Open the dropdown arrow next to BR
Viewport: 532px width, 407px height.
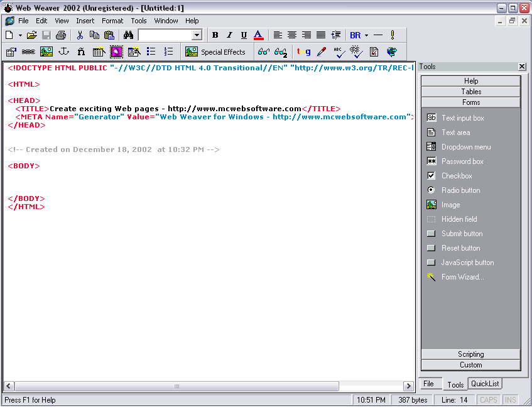[366, 35]
